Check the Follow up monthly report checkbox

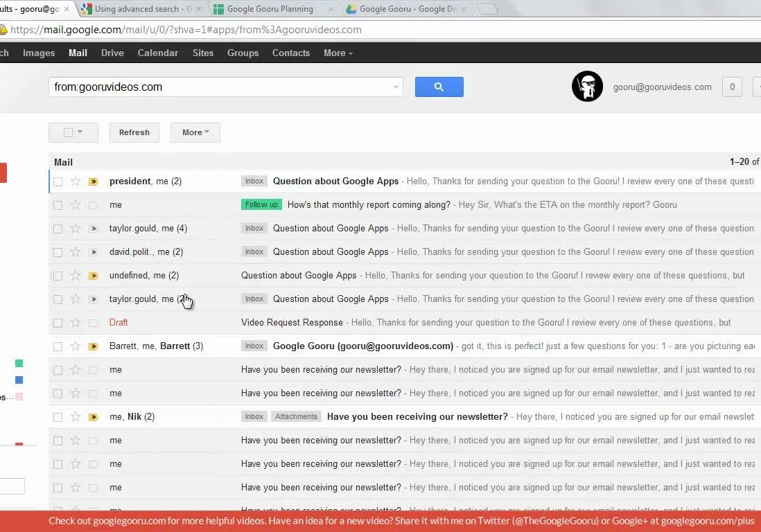(58, 205)
